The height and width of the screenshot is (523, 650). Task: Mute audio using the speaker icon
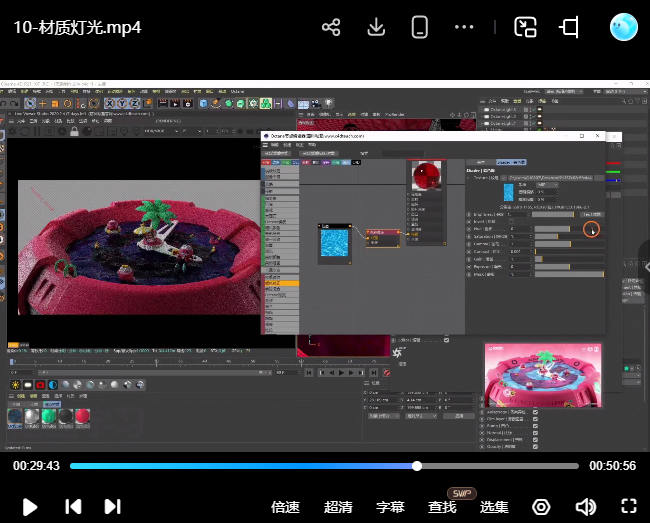click(585, 507)
